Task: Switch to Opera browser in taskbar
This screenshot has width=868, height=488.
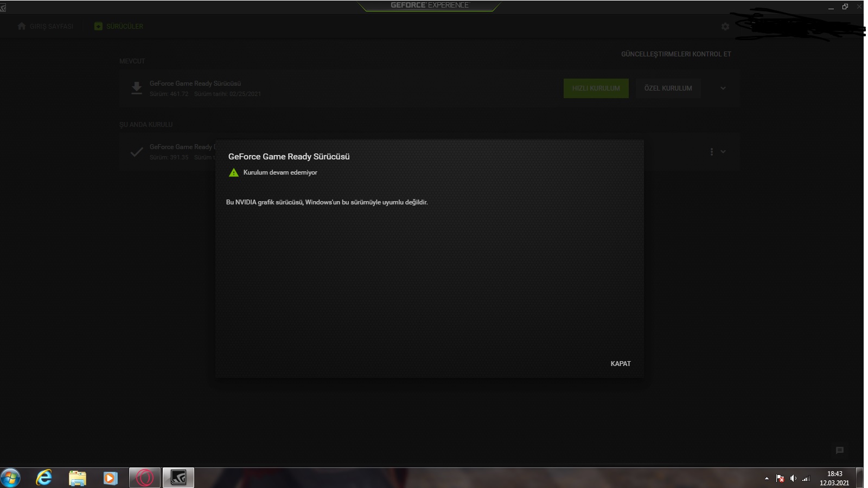Action: tap(145, 478)
